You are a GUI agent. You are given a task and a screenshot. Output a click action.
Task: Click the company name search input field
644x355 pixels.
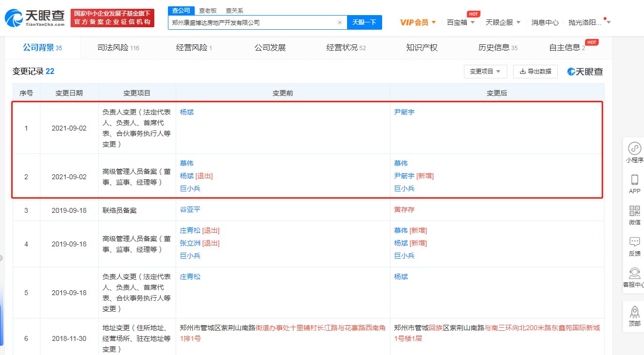pyautogui.click(x=253, y=22)
